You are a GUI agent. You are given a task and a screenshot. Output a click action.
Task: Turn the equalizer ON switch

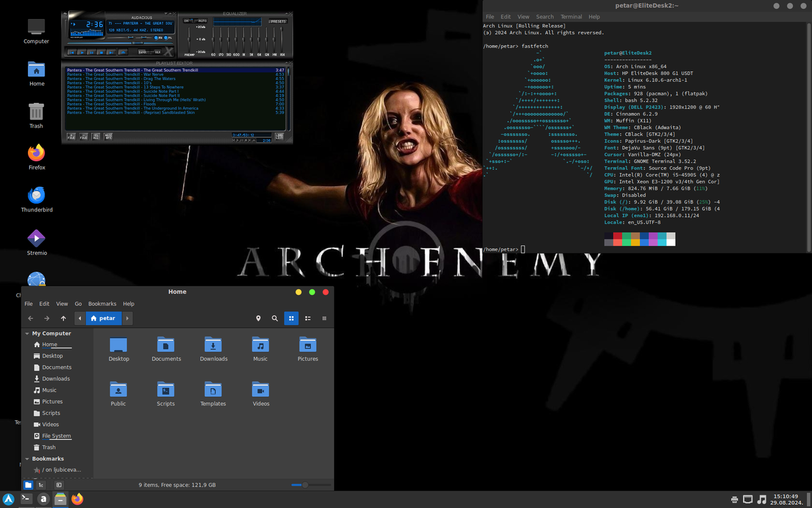click(187, 21)
